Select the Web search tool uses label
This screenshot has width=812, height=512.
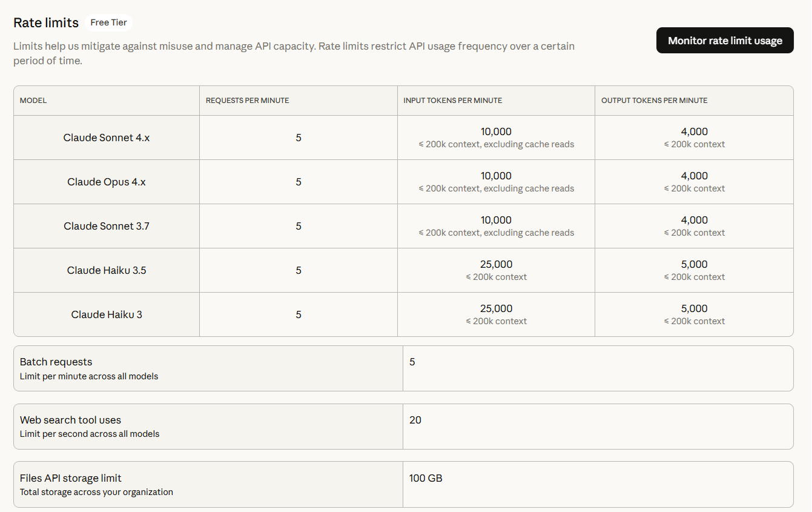point(70,420)
